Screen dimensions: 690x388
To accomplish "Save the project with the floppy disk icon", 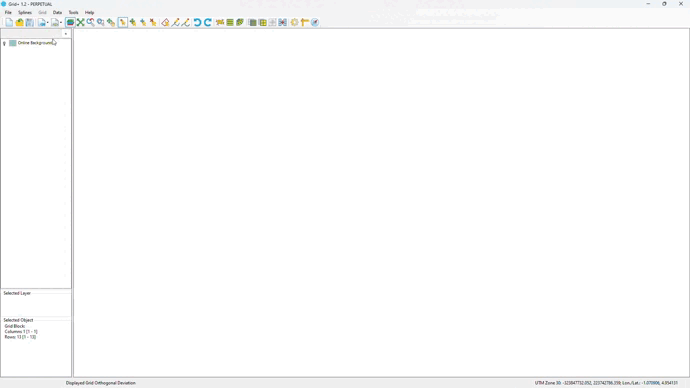I will click(29, 22).
